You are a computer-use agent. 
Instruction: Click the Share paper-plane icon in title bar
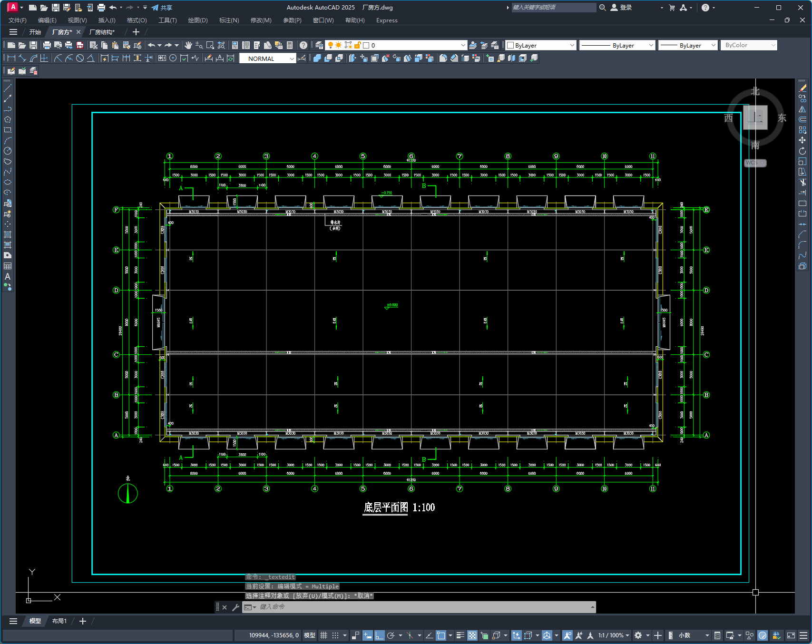[x=155, y=8]
